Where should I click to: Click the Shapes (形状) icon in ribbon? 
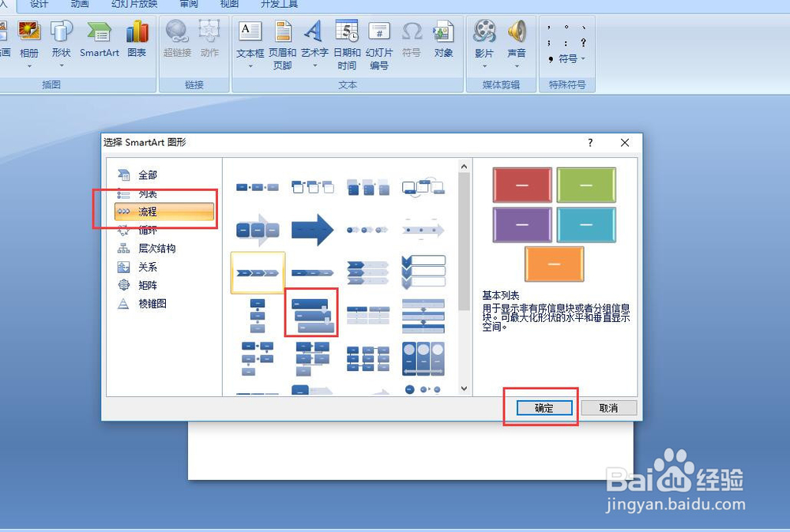[62, 32]
